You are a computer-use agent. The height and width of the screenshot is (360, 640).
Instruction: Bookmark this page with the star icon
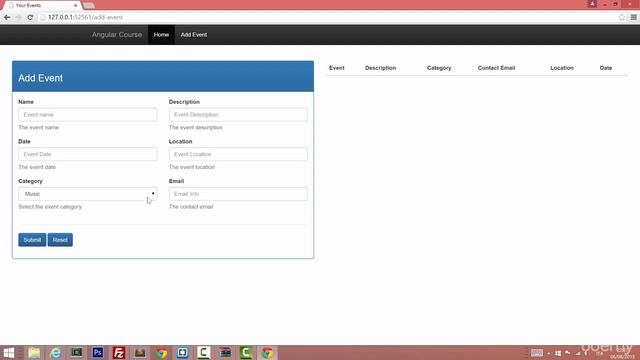click(x=622, y=17)
